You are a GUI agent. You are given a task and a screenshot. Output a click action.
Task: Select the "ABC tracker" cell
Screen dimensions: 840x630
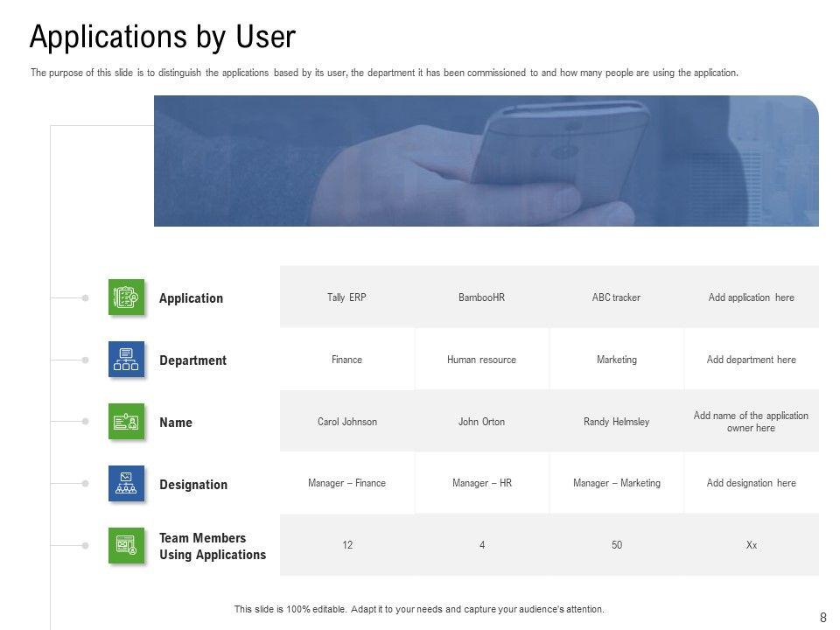[x=616, y=297]
